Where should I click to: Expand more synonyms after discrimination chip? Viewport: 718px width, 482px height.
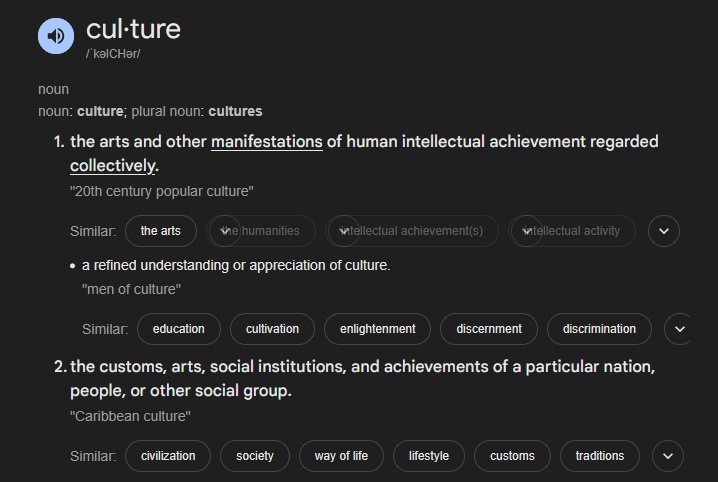tap(679, 329)
